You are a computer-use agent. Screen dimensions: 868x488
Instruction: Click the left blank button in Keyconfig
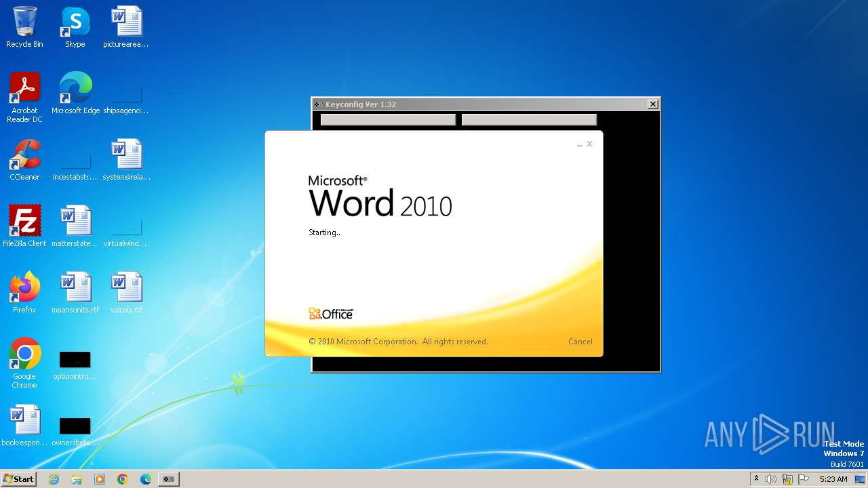click(388, 120)
